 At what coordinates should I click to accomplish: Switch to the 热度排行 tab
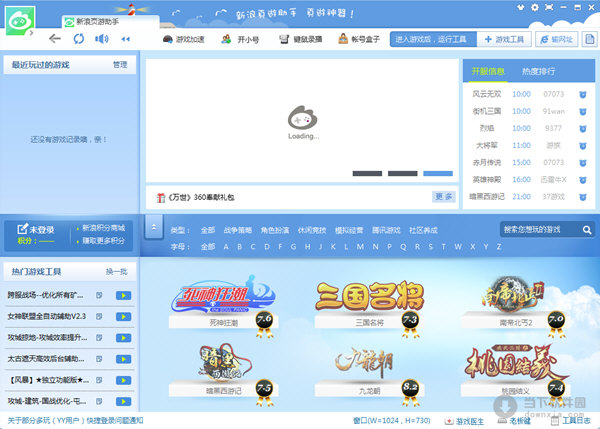[538, 71]
